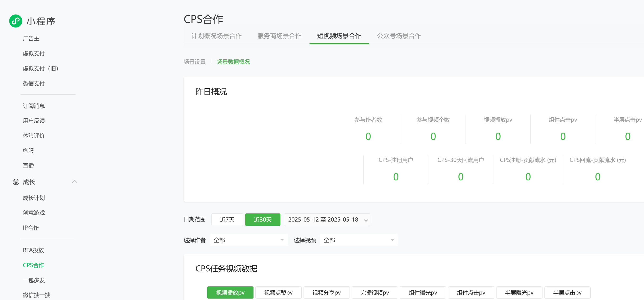644x300 pixels.
Task: Select the 完播视频pv metric
Action: (x=375, y=292)
